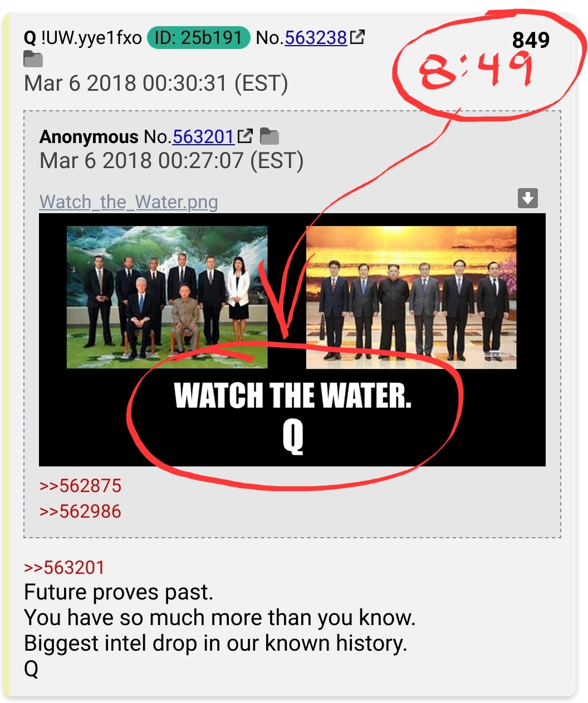Click the quoted post 00:27:07 timestamp
Viewport: 588px width, 703px height.
(x=171, y=161)
